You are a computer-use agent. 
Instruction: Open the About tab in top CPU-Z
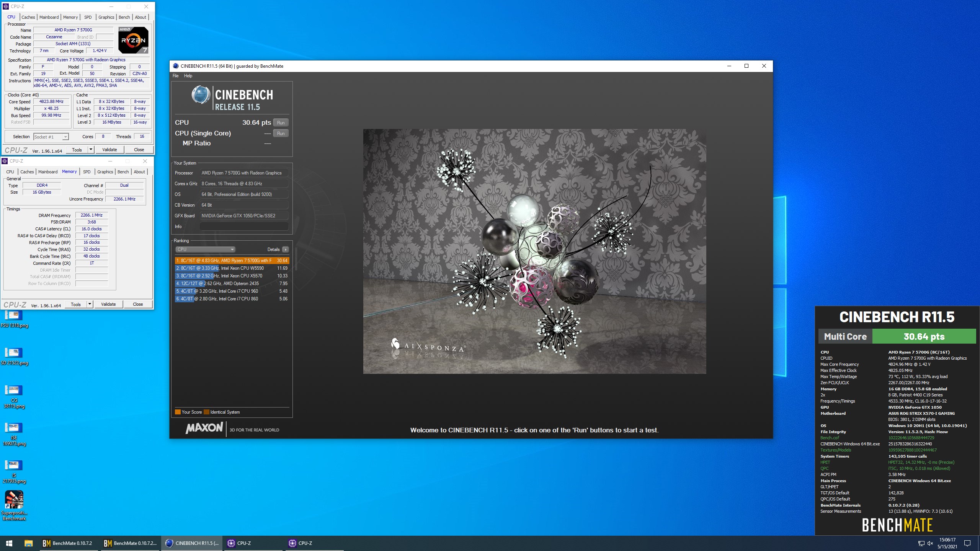tap(140, 17)
